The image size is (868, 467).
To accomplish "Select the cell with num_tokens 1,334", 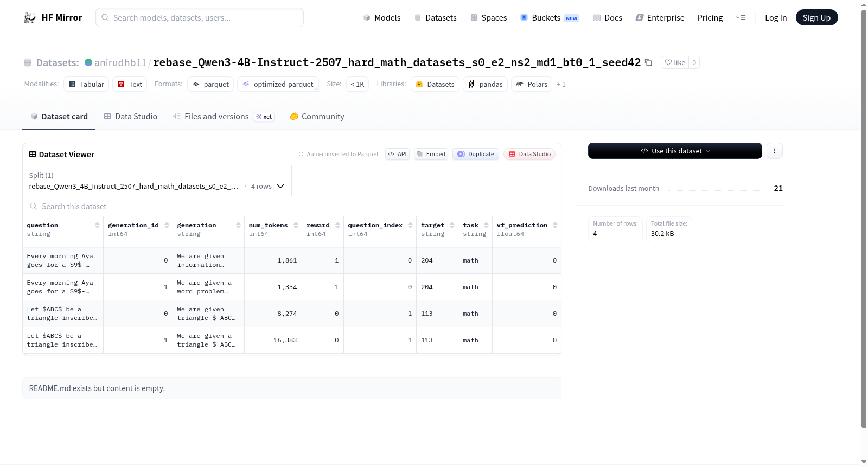I will click(x=273, y=287).
